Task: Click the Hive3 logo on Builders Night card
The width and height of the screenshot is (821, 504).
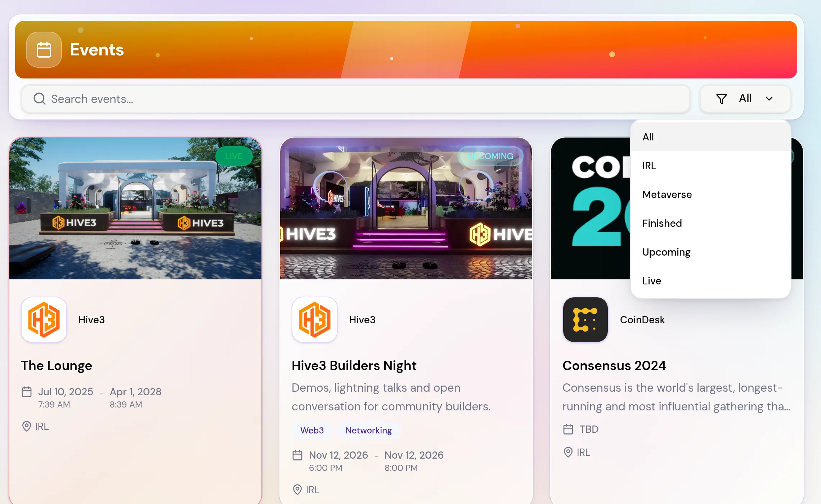Action: coord(315,320)
